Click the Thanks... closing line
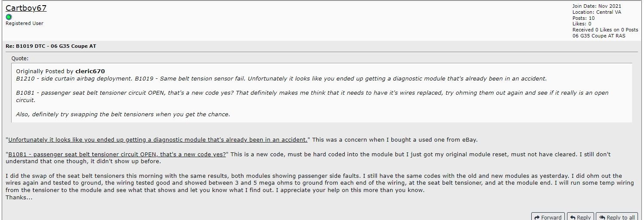 pyautogui.click(x=19, y=197)
